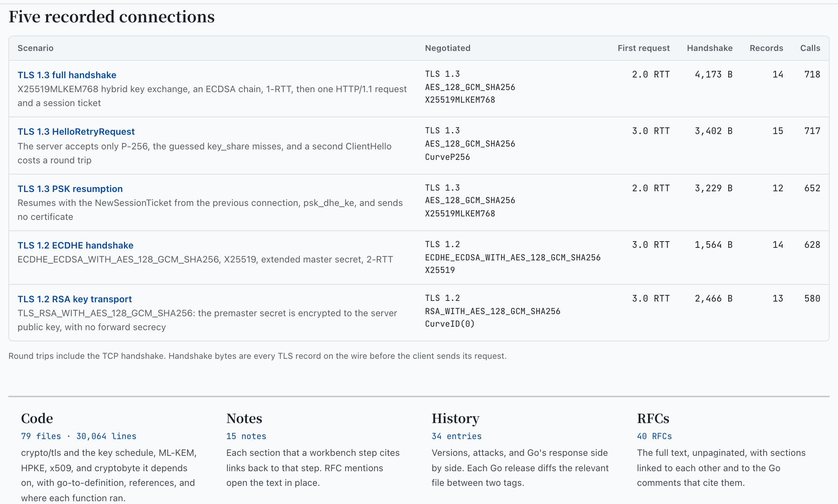
Task: Select the 3,402 B handshake value
Action: tap(713, 131)
